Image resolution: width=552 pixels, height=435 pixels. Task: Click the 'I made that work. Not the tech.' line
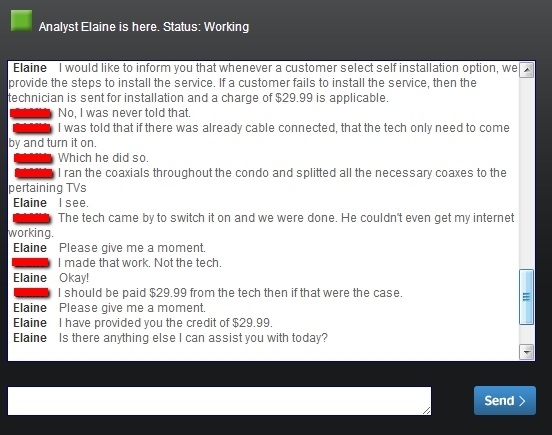point(140,263)
